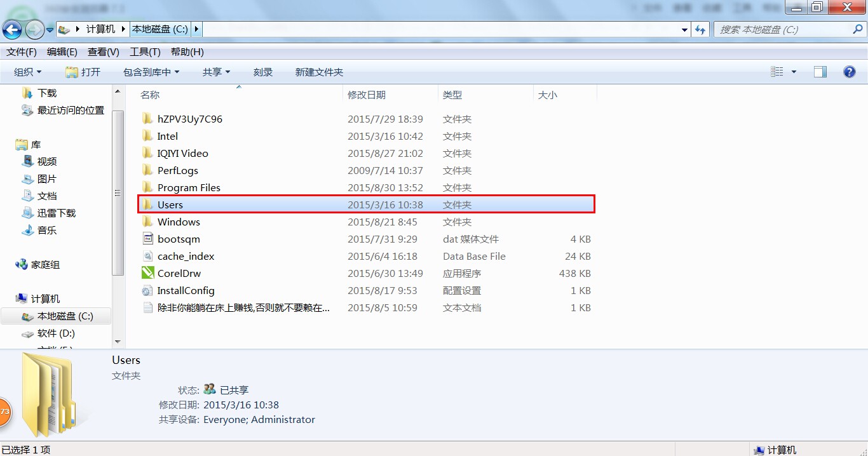Click the InstallConfig settings file icon
This screenshot has width=868, height=456.
[x=147, y=290]
